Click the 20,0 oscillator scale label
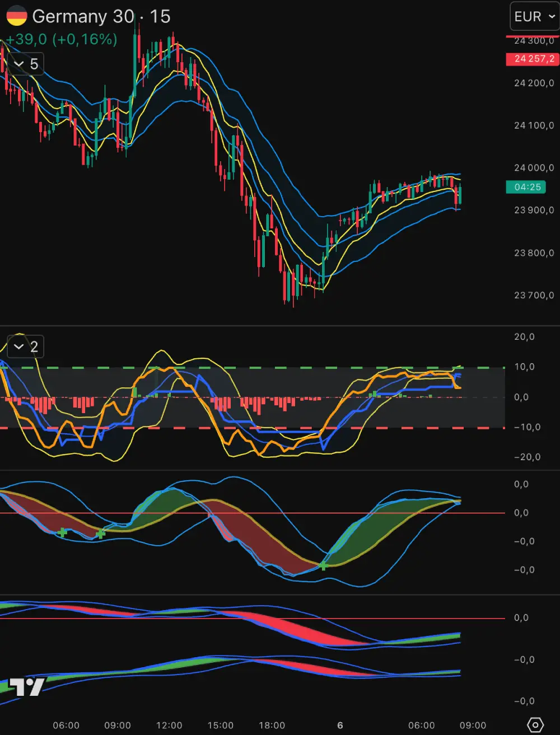Screen dimensions: 560x735 tap(524, 337)
